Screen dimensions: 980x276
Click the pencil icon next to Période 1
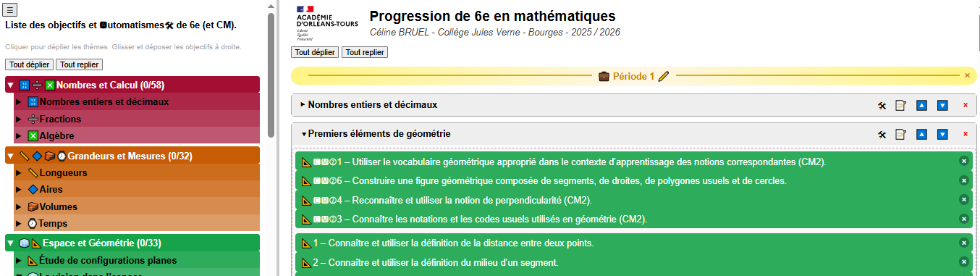click(664, 76)
